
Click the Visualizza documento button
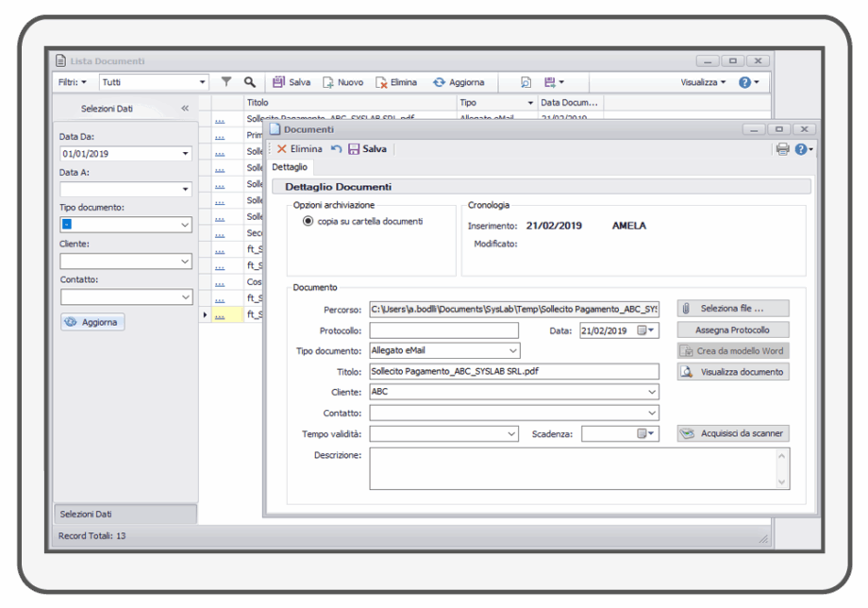point(733,372)
